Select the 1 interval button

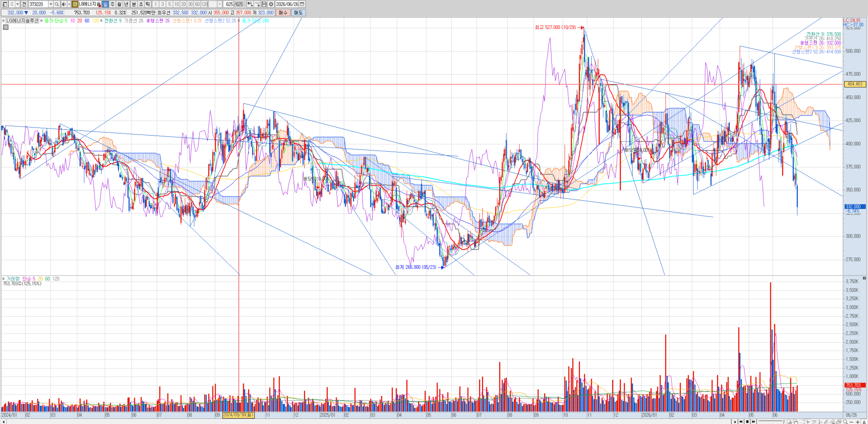coord(155,4)
